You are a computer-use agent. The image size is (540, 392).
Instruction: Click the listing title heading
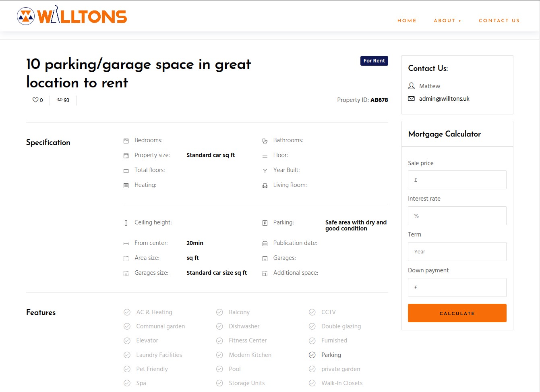(x=139, y=73)
